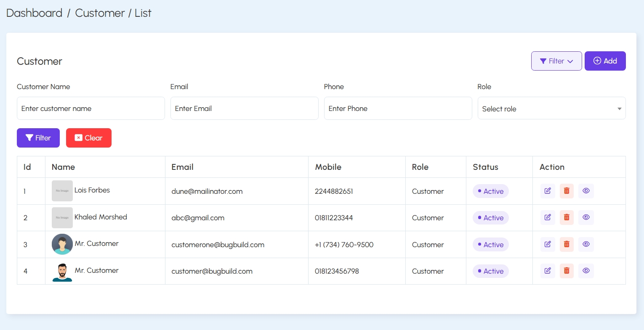Open Customer breadcrumb link
644x330 pixels.
click(100, 13)
